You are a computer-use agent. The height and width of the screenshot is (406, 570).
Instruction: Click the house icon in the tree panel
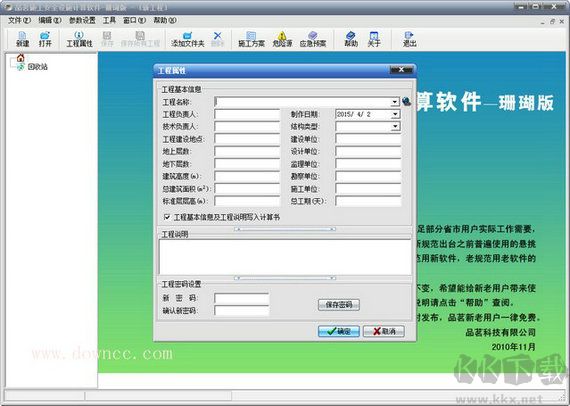point(20,58)
